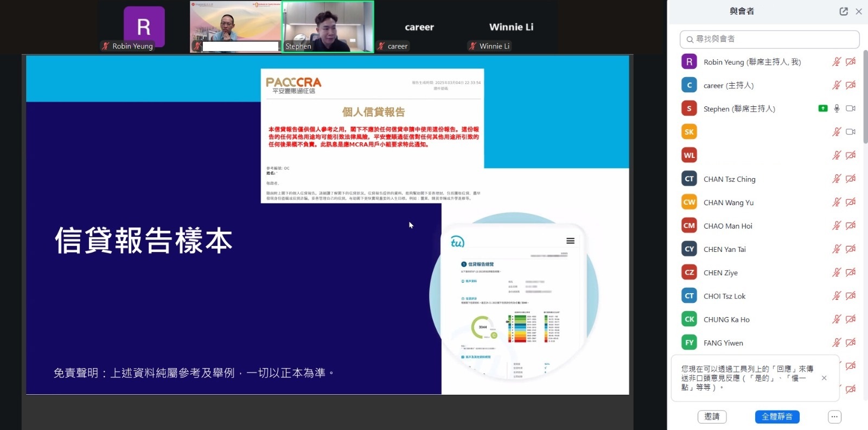Toggle career's camera-off icon
The image size is (868, 430).
pos(850,85)
